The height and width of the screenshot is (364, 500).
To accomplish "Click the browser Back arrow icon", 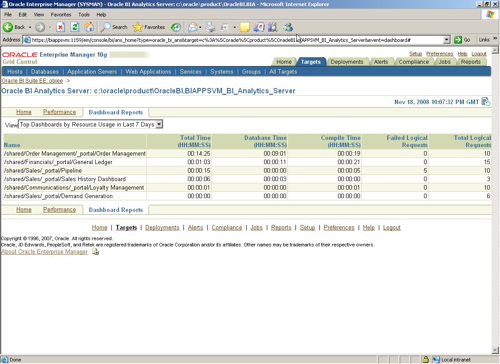I will [x=8, y=27].
